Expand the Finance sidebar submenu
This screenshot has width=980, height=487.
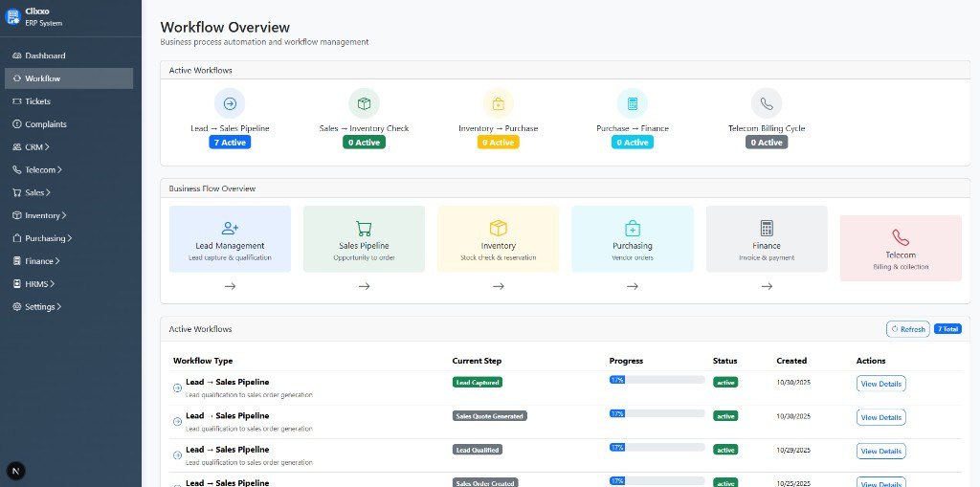tap(69, 260)
